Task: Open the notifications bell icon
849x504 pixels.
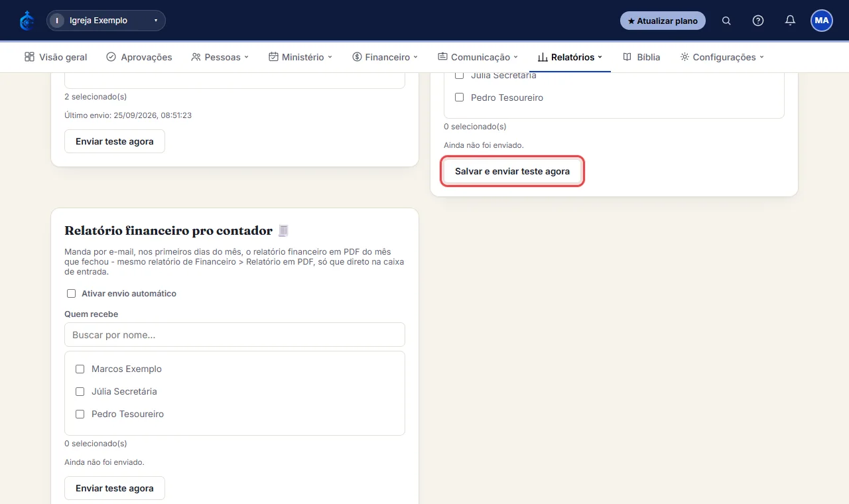Action: coord(790,21)
